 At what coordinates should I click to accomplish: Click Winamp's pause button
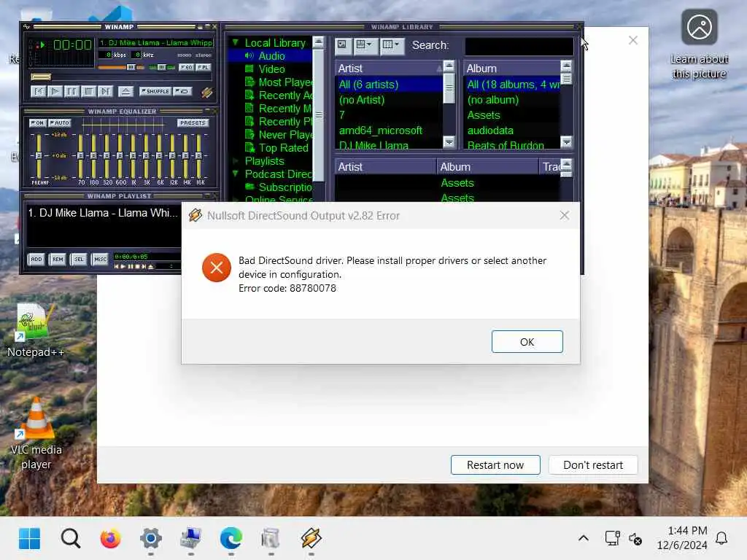(x=71, y=91)
